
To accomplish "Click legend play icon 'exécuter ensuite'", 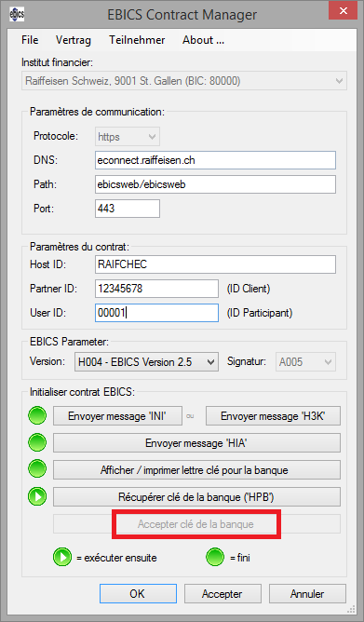I will pos(62,558).
